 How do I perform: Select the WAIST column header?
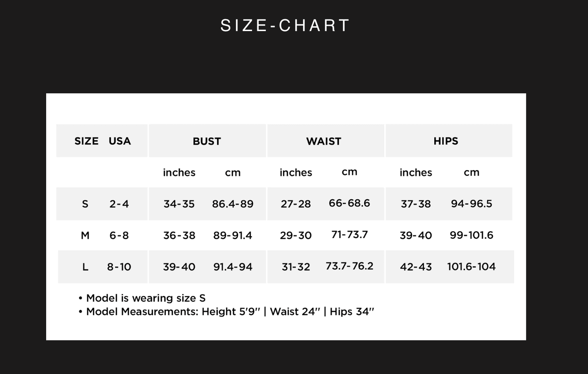[x=323, y=141]
